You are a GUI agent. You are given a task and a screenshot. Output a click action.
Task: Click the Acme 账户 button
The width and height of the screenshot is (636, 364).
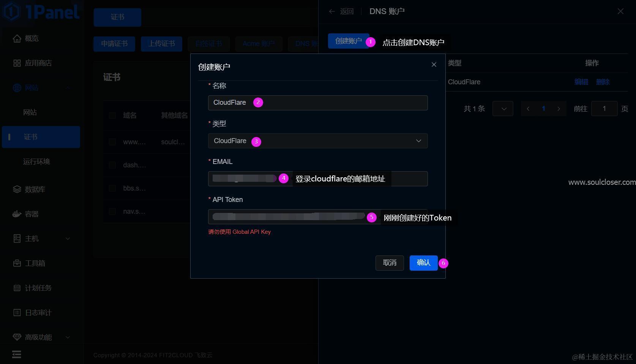tap(259, 44)
